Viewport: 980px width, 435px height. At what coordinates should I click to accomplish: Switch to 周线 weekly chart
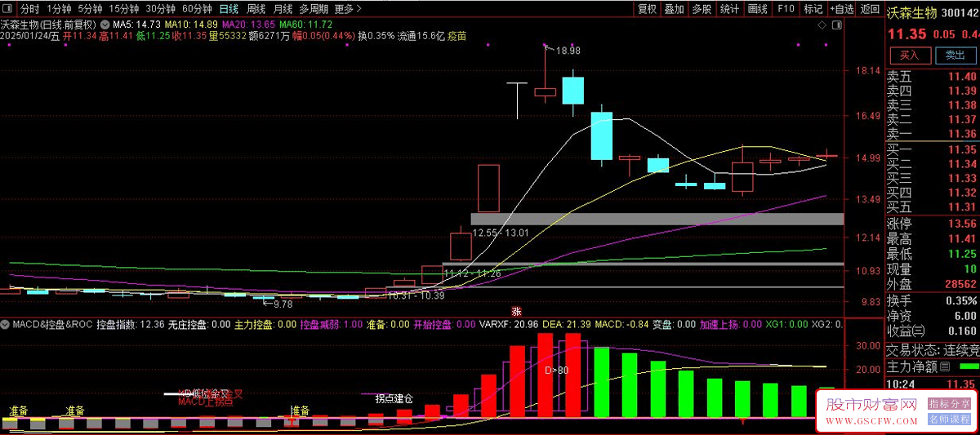[256, 9]
